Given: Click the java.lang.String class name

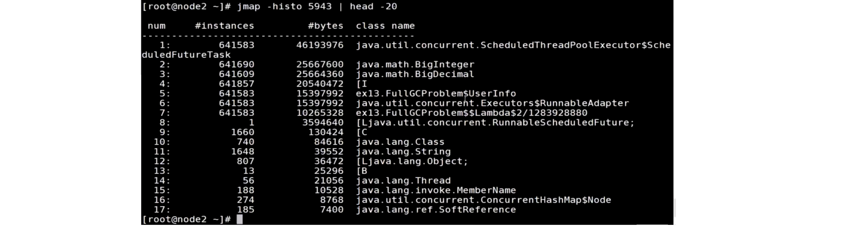Looking at the screenshot, I should coord(403,152).
